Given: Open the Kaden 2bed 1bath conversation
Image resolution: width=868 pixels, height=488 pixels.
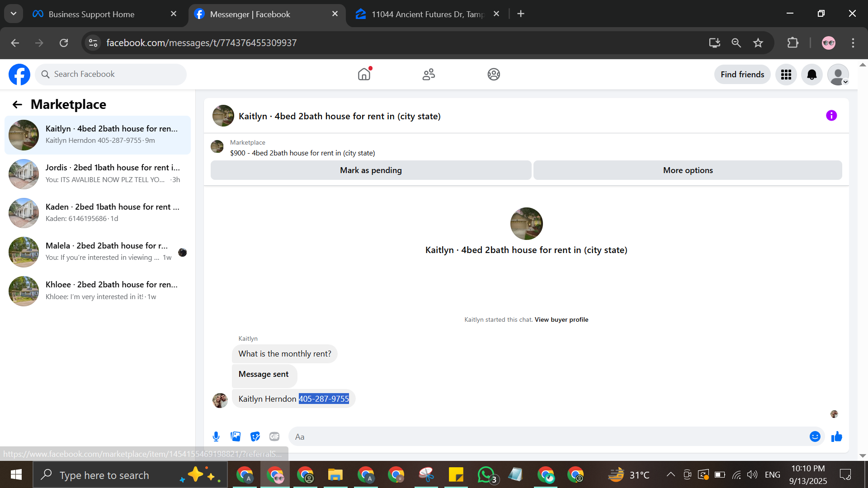Looking at the screenshot, I should pos(98,213).
